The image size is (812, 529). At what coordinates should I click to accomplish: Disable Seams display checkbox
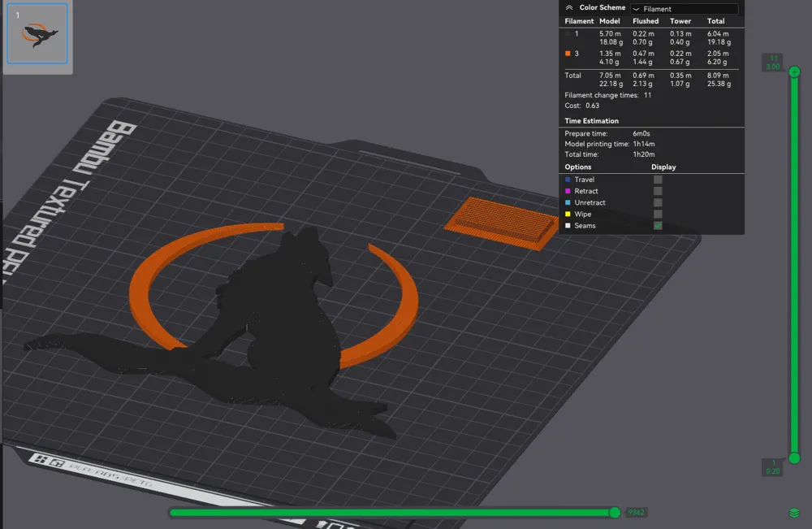tap(658, 225)
